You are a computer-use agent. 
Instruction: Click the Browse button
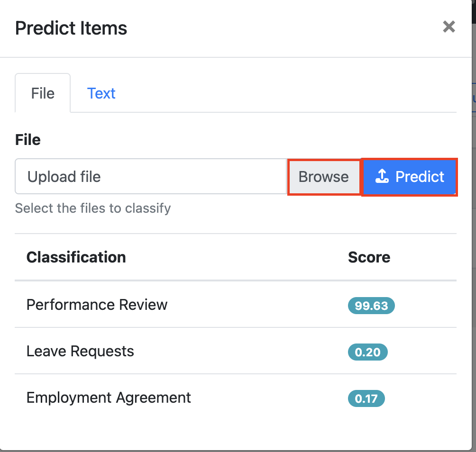pyautogui.click(x=324, y=177)
